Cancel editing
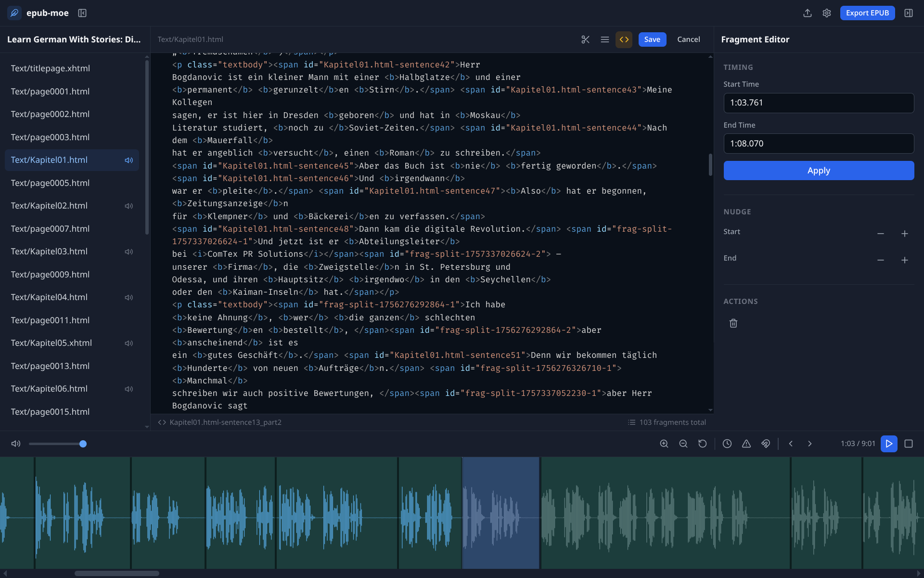924x578 pixels. pos(688,39)
